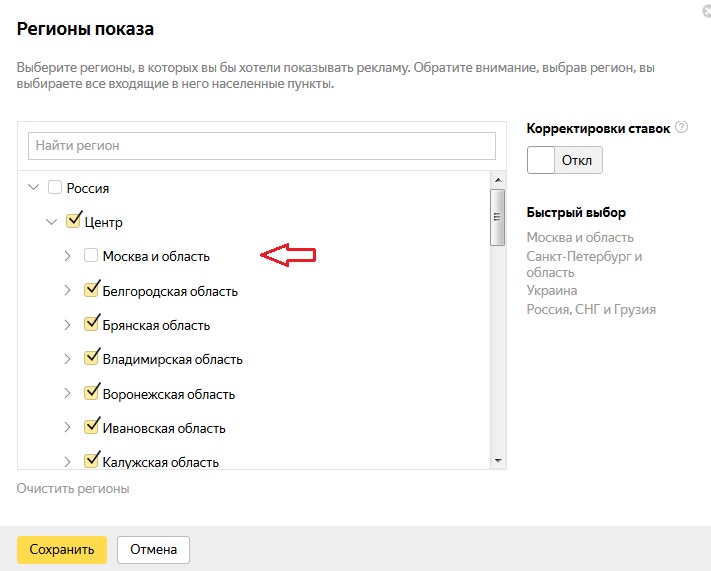Screen dimensions: 711x571
Task: Uncheck Воронежская область checkbox
Action: point(91,393)
